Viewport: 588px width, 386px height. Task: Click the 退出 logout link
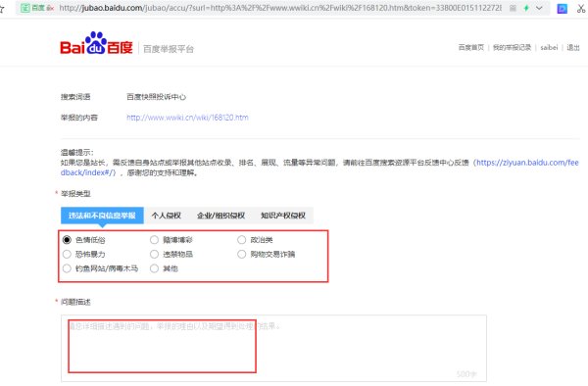click(x=573, y=48)
